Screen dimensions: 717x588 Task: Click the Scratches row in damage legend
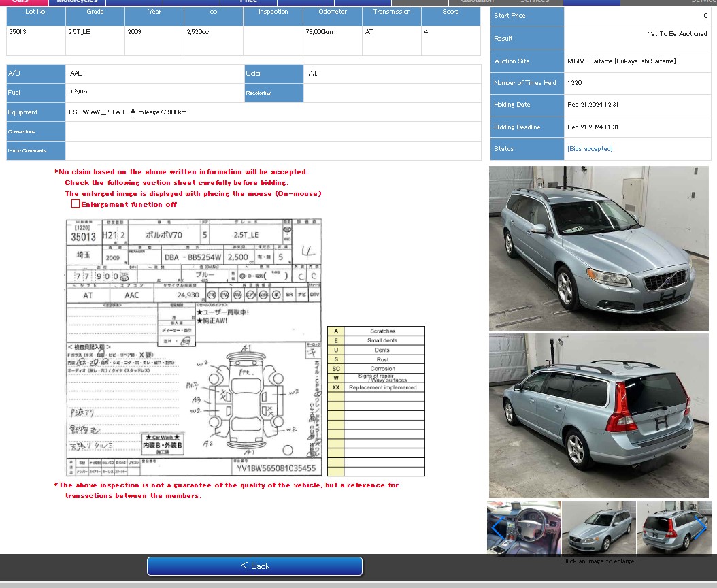pos(382,331)
